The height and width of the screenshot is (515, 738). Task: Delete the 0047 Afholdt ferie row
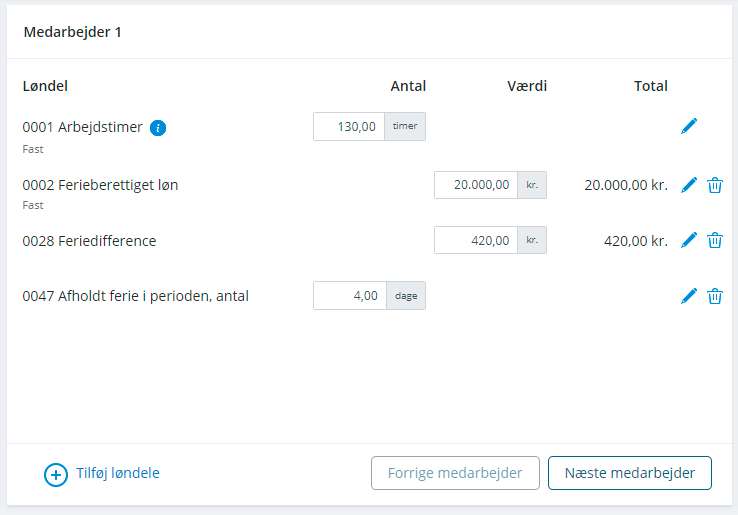714,296
